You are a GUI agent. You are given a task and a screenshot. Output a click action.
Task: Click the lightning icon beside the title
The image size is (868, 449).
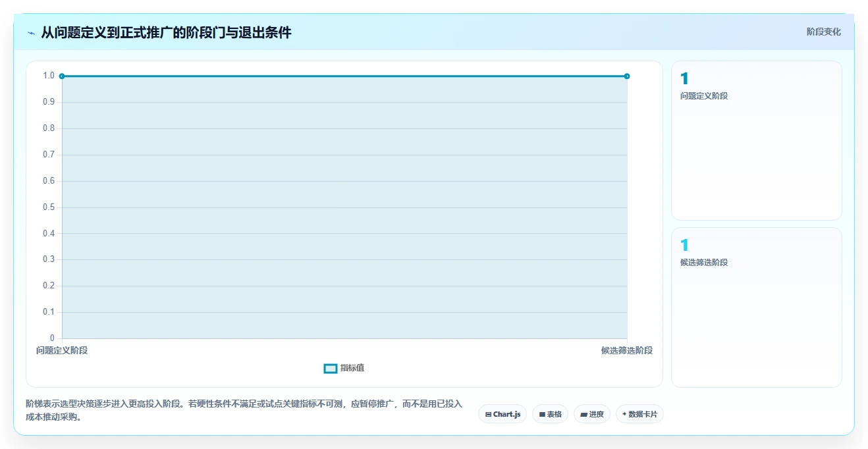pyautogui.click(x=31, y=32)
